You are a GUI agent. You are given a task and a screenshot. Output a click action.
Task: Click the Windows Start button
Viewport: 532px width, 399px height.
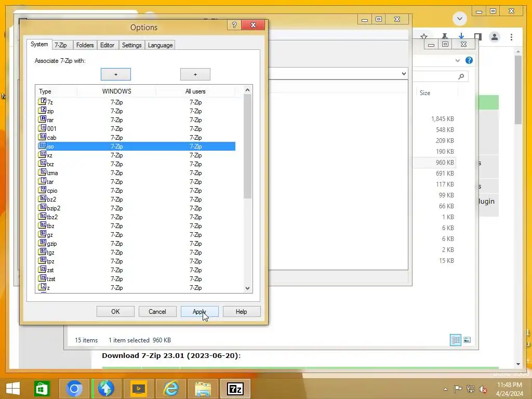(x=13, y=389)
